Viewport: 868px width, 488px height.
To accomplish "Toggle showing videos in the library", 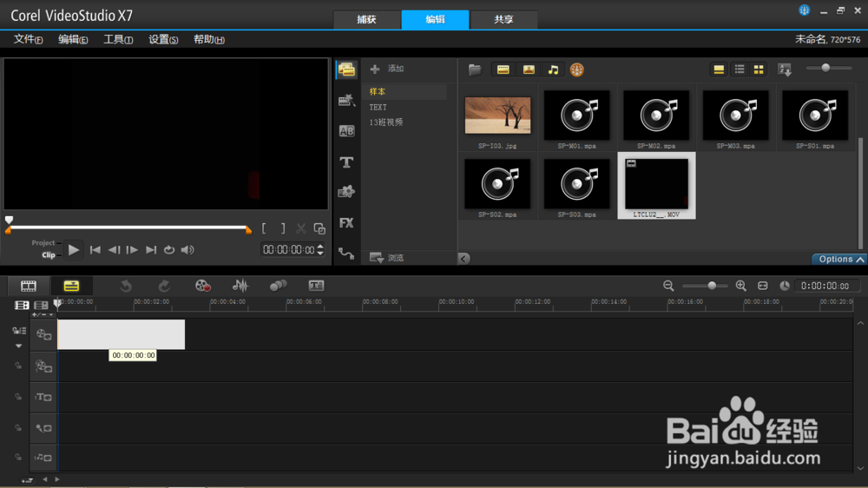I will [503, 69].
